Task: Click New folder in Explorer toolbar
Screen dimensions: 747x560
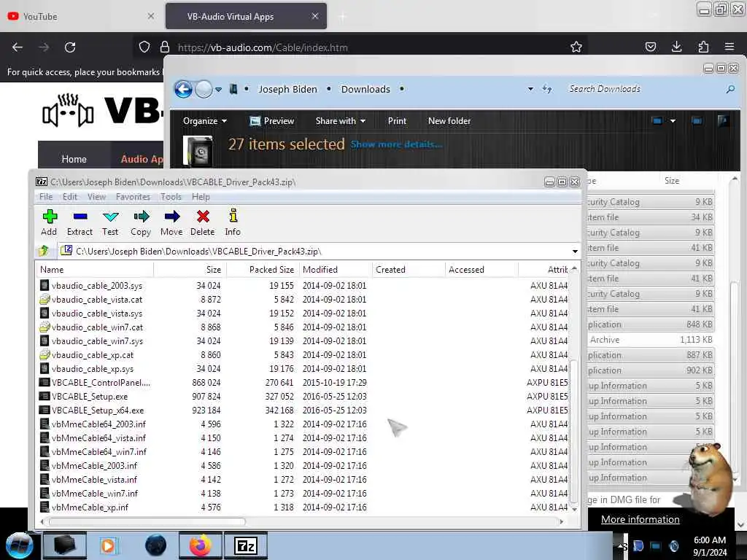Action: point(449,121)
